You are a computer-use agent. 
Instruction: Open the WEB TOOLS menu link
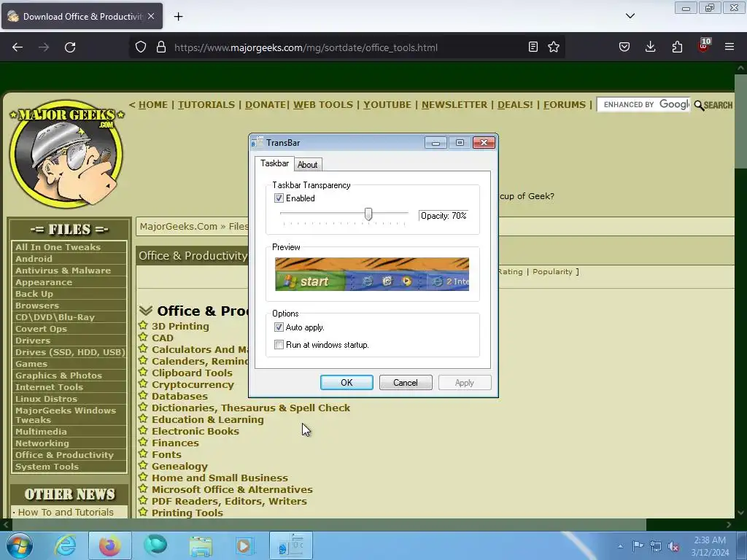(323, 105)
